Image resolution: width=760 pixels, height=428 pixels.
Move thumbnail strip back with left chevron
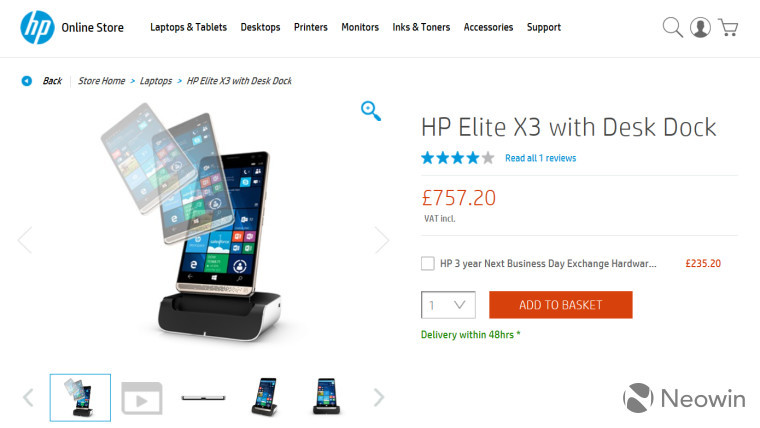(x=29, y=397)
